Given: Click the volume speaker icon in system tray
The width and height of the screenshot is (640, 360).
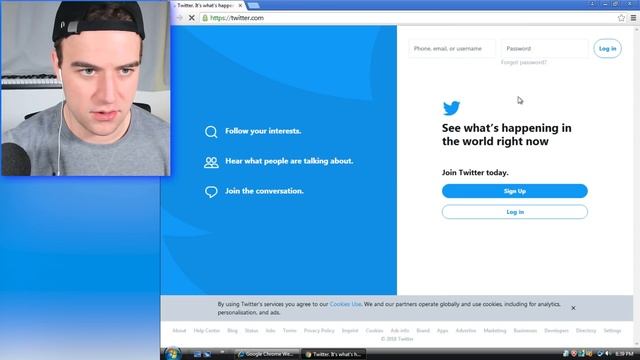Looking at the screenshot, I should (607, 353).
